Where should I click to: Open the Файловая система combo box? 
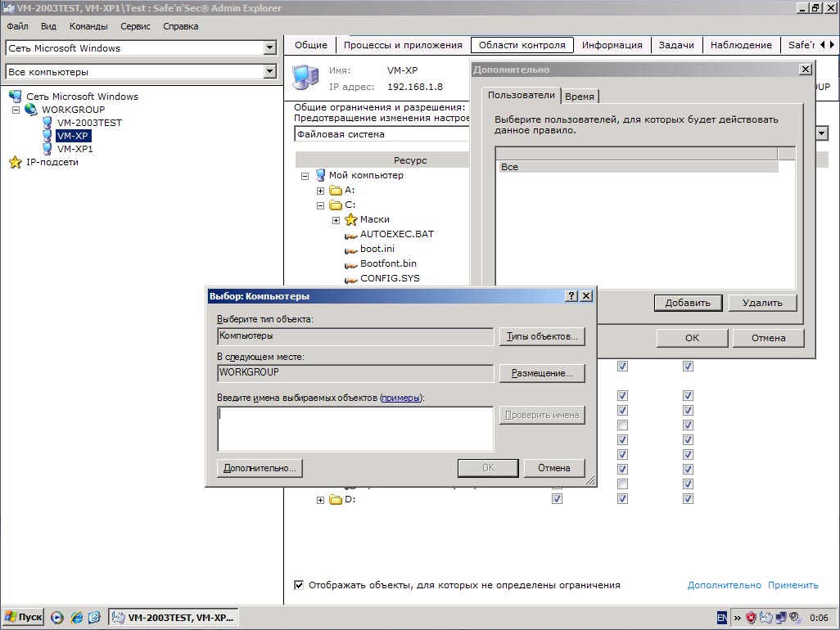pyautogui.click(x=822, y=133)
